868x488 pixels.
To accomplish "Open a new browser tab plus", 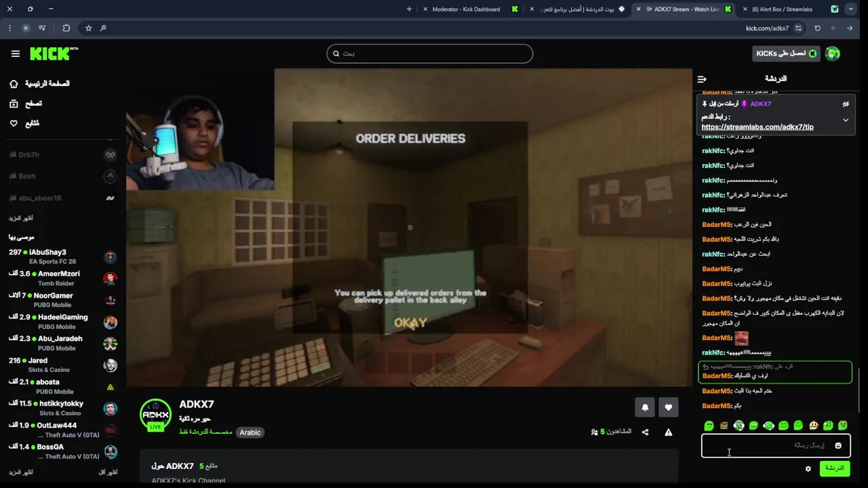I will click(x=409, y=9).
